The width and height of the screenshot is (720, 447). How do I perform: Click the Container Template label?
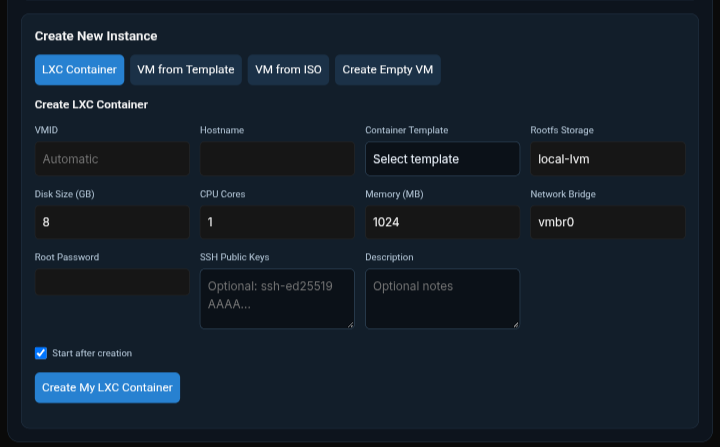(407, 130)
